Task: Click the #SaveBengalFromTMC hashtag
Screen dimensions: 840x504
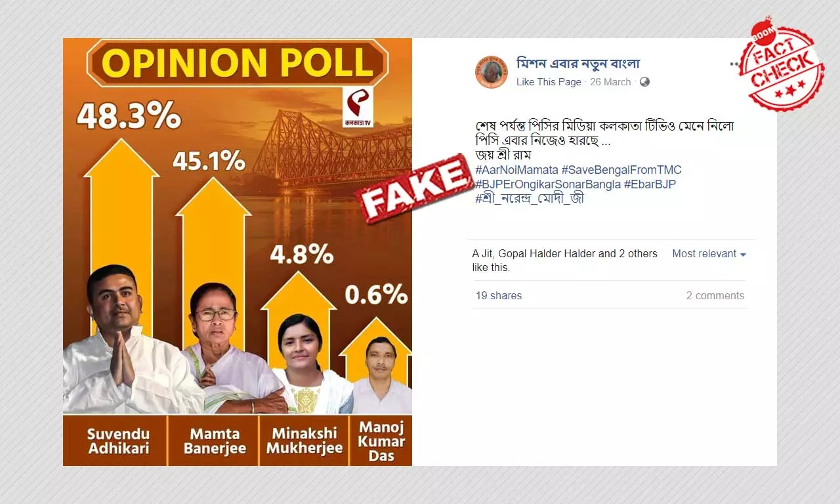Action: (x=621, y=171)
